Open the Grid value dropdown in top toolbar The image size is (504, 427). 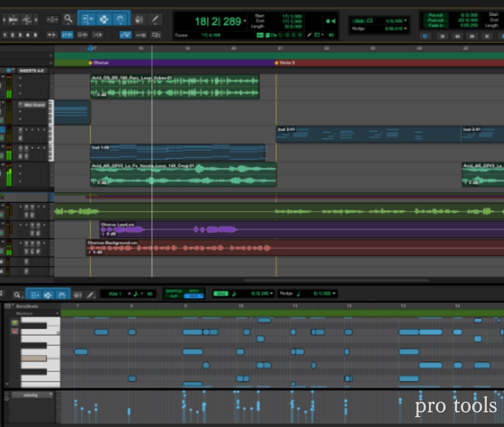click(405, 21)
